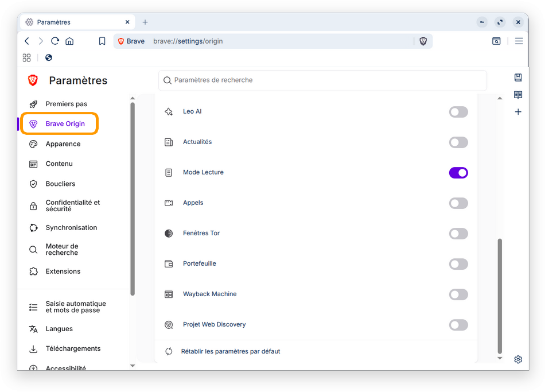
Task: Open a new tab with plus button
Action: [145, 22]
